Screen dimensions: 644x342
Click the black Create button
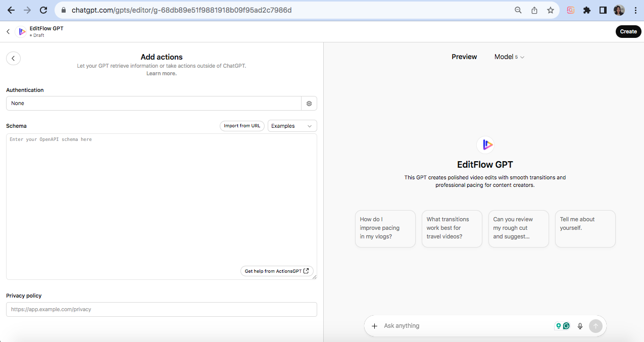[628, 31]
